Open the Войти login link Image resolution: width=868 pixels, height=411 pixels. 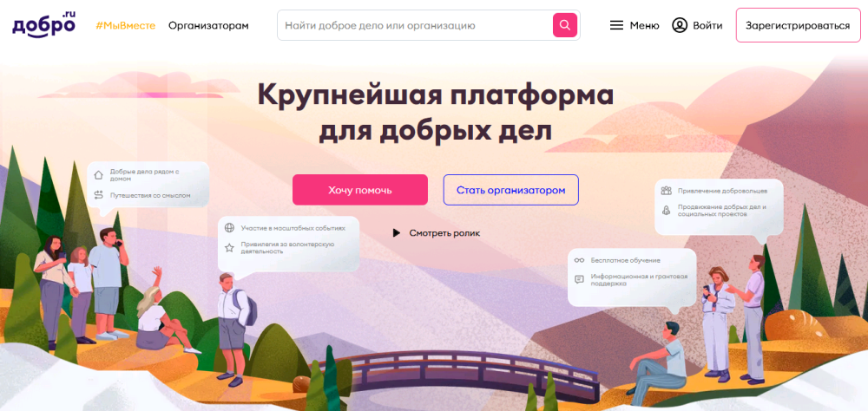[707, 25]
